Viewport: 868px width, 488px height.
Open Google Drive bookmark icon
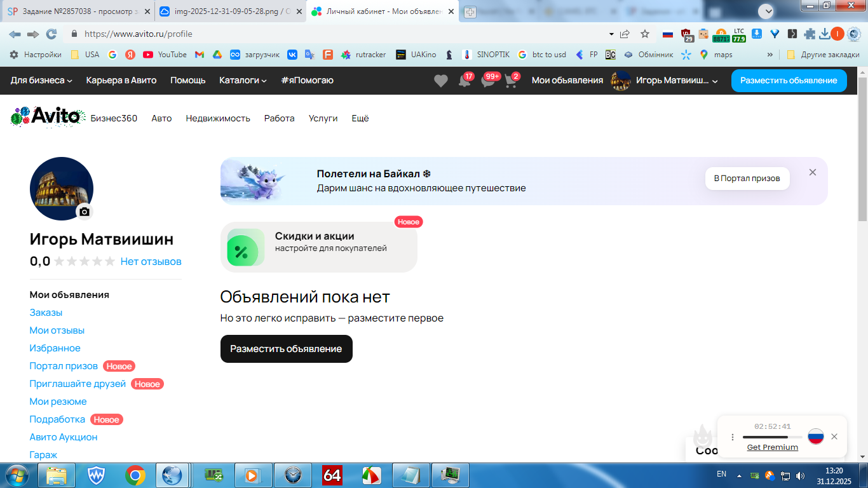pos(217,55)
